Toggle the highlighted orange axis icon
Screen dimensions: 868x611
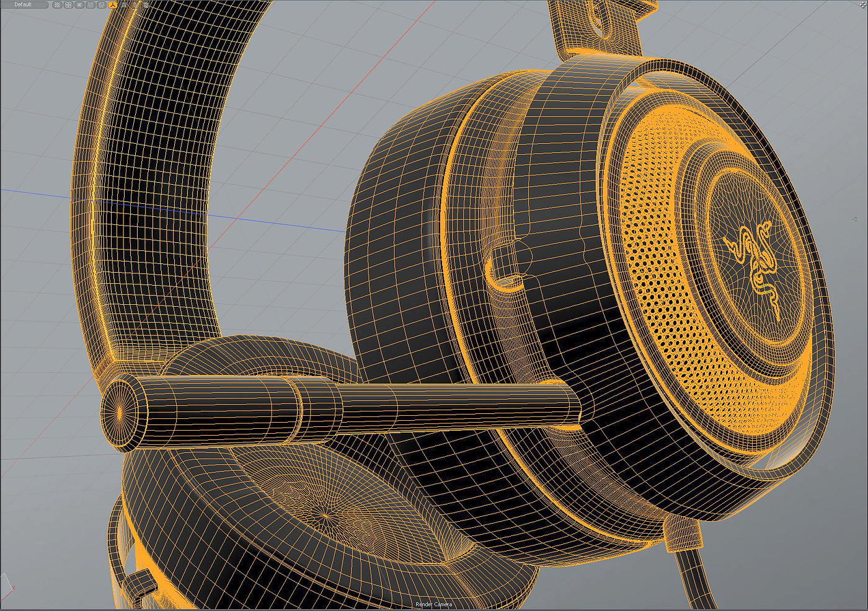(x=113, y=4)
